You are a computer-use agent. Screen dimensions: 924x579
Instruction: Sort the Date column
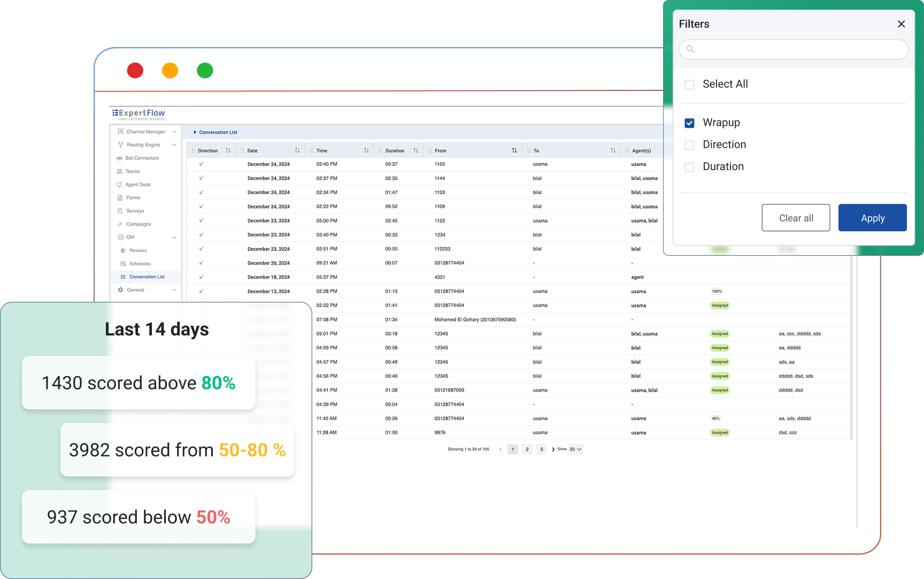297,151
